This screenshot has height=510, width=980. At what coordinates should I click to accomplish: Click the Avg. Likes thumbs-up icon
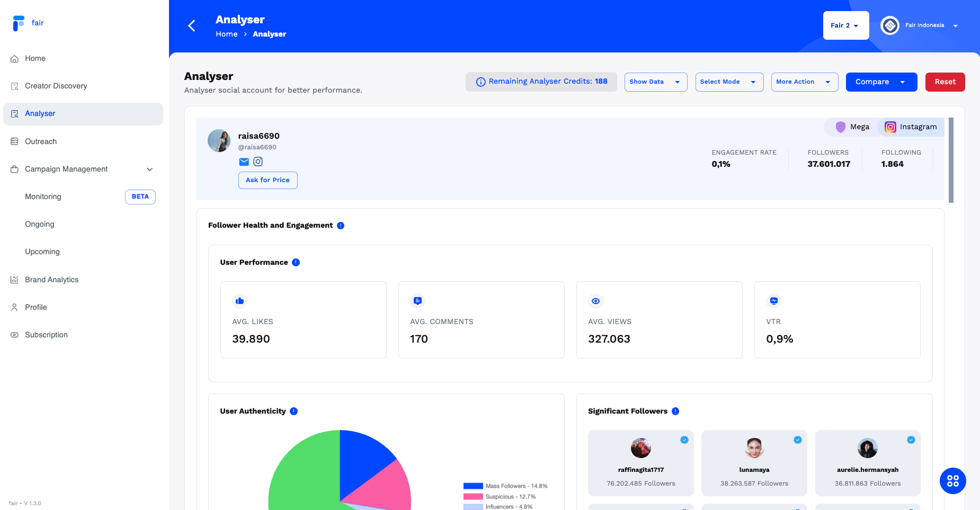(x=239, y=301)
